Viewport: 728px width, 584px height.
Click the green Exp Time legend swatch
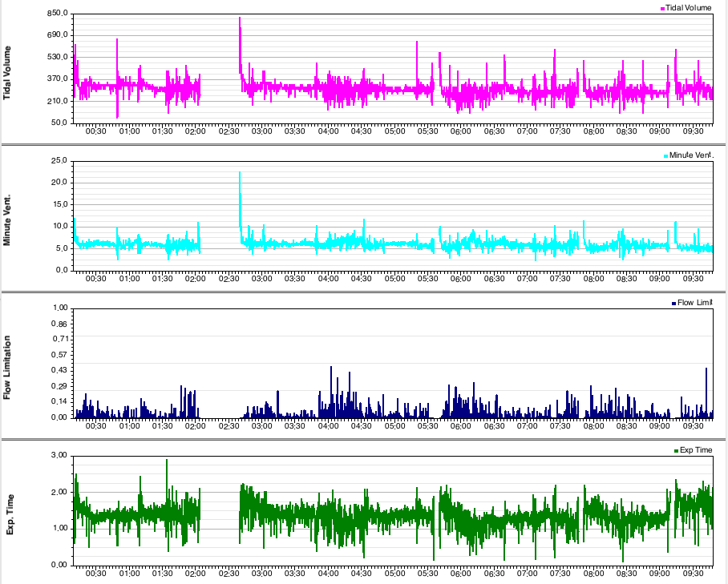676,451
